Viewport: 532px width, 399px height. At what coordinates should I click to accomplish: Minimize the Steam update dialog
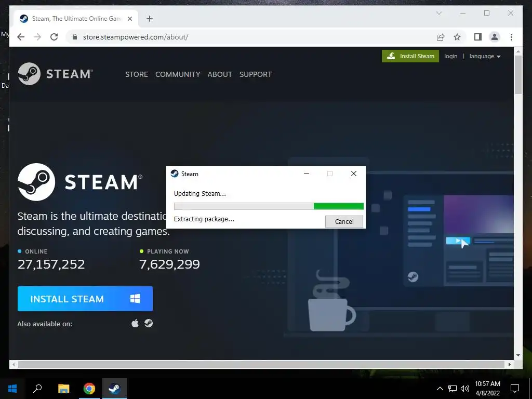(x=307, y=174)
